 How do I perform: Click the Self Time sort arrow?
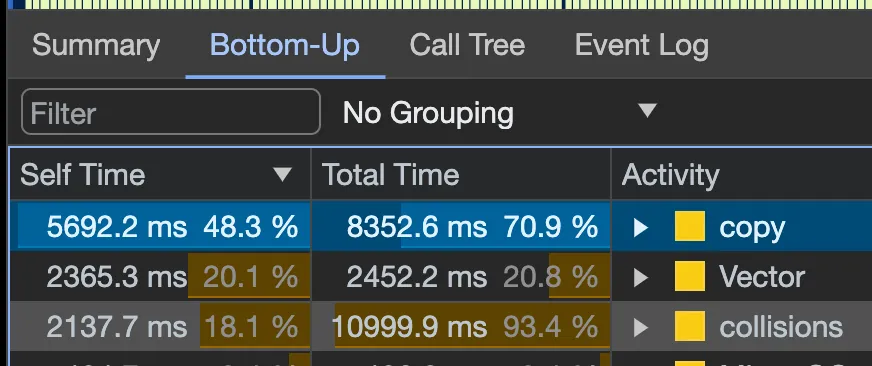[x=283, y=175]
